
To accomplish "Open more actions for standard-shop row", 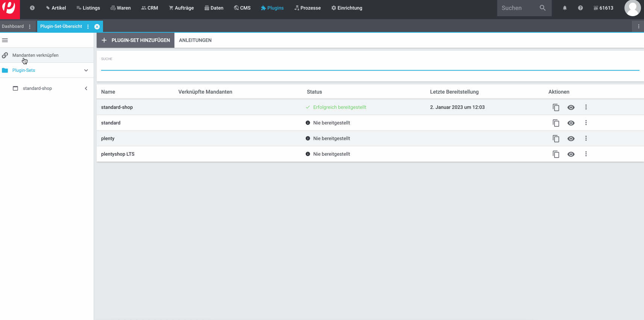I will pyautogui.click(x=586, y=107).
